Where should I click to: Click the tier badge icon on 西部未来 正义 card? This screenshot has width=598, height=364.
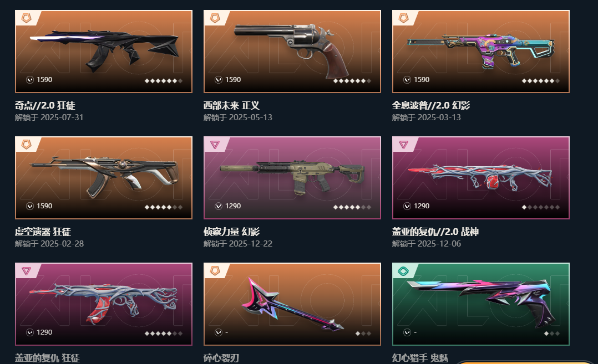(215, 18)
